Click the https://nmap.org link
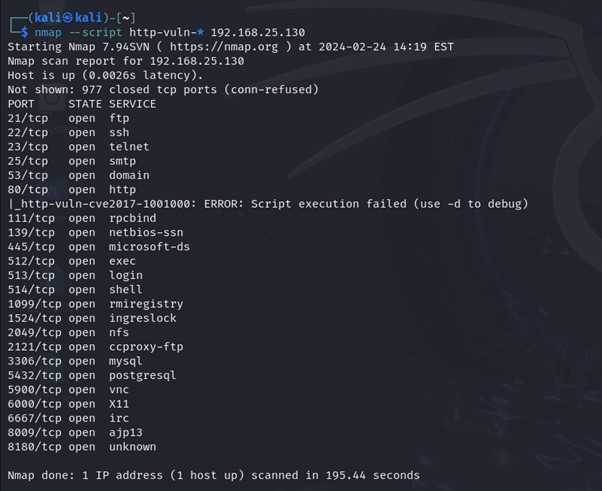602x491 pixels. [x=223, y=47]
